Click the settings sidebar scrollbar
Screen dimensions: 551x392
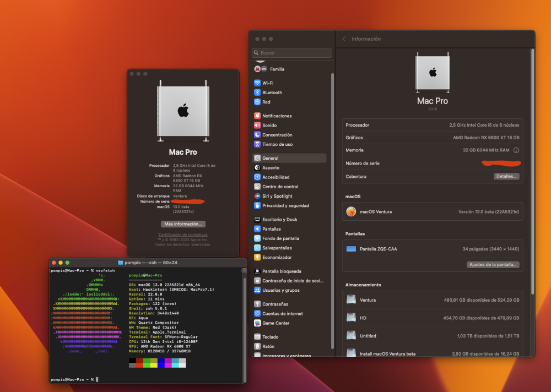pyautogui.click(x=332, y=211)
